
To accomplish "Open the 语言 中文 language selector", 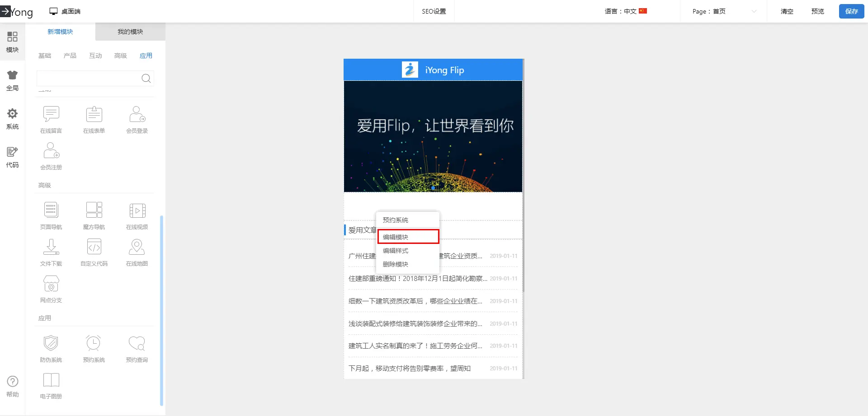I will pyautogui.click(x=626, y=11).
